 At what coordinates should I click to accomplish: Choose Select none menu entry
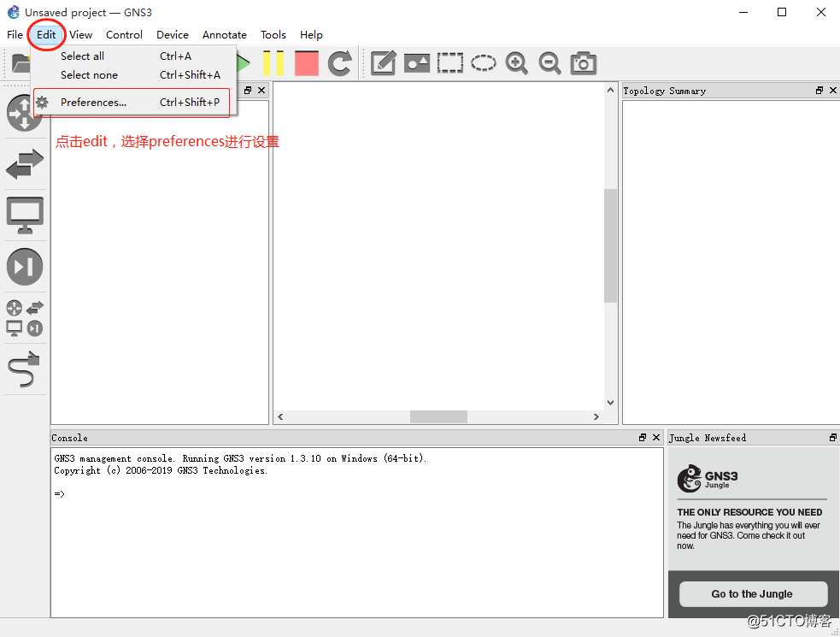click(133, 75)
